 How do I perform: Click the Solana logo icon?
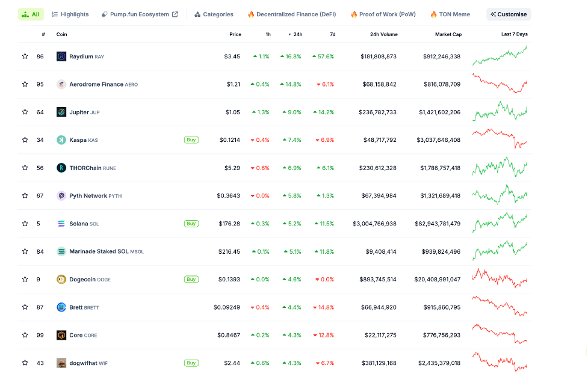click(x=61, y=224)
